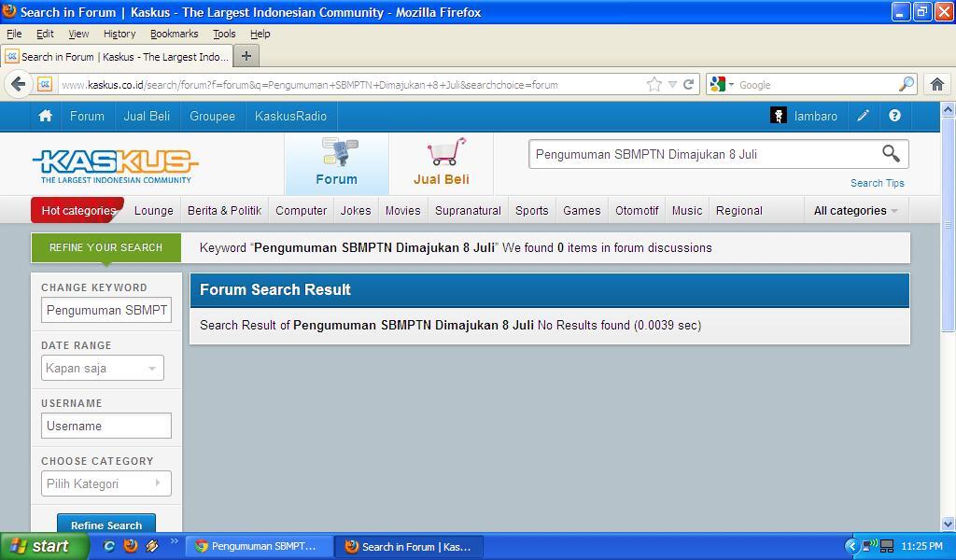
Task: Open the help question mark icon
Action: coord(894,116)
